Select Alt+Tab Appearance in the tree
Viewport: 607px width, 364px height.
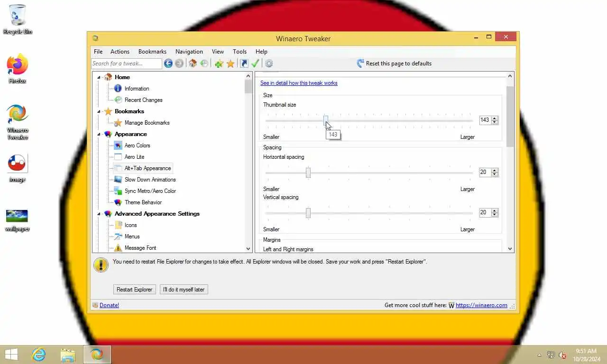[x=147, y=168]
